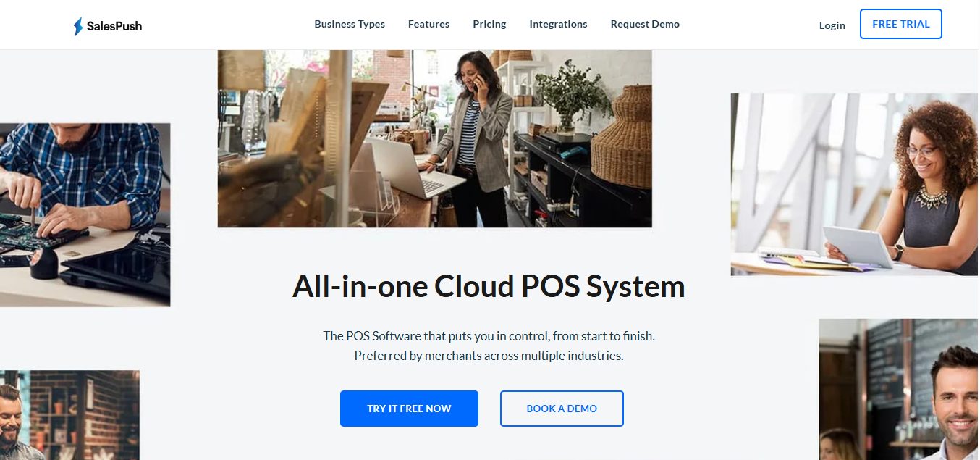Image resolution: width=980 pixels, height=460 pixels.
Task: Click the FREE TRIAL outlined button
Action: coord(900,24)
